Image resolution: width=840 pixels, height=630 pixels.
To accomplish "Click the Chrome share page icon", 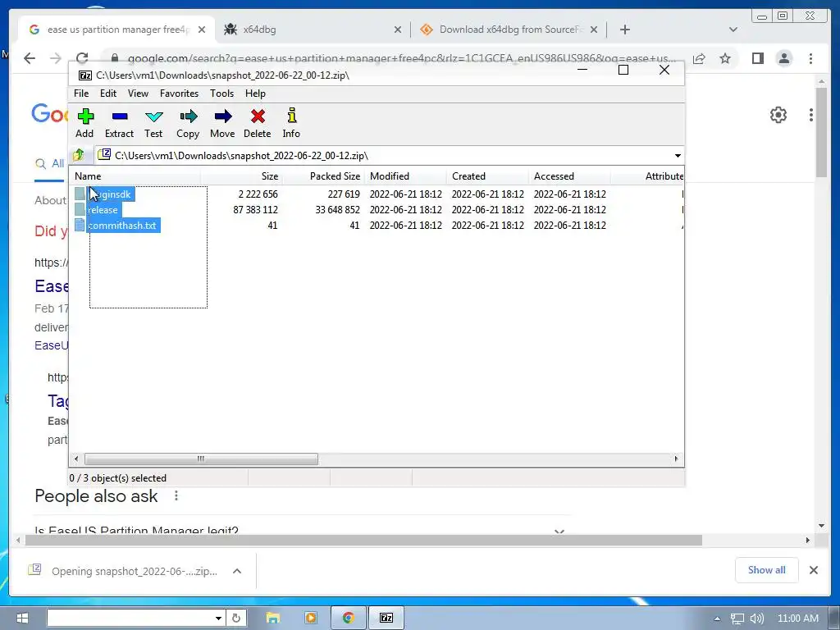I will coord(699,58).
